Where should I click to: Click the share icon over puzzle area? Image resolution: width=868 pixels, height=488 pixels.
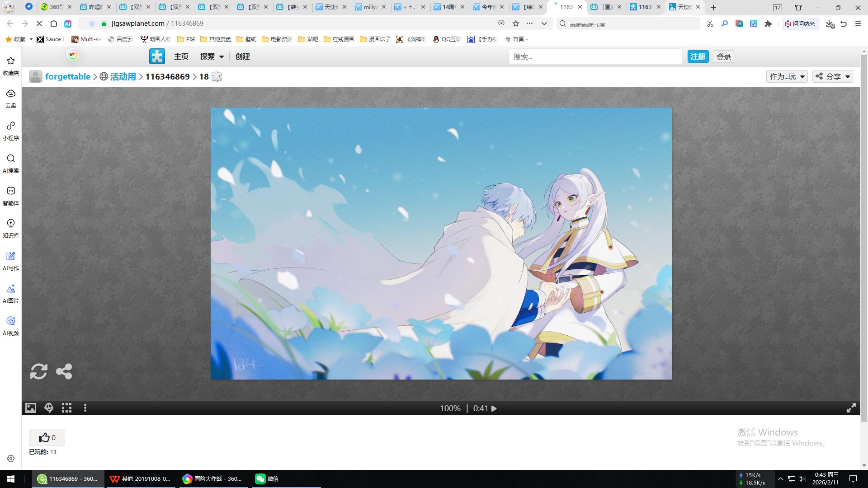[x=64, y=371]
